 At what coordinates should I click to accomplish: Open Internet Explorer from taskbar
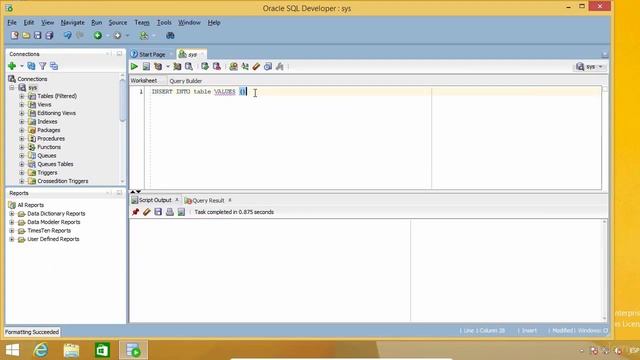41,350
